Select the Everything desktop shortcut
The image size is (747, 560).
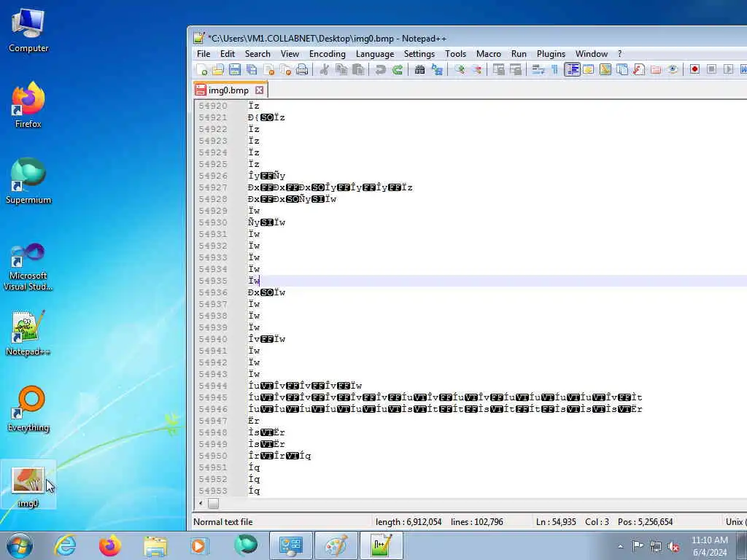coord(28,409)
